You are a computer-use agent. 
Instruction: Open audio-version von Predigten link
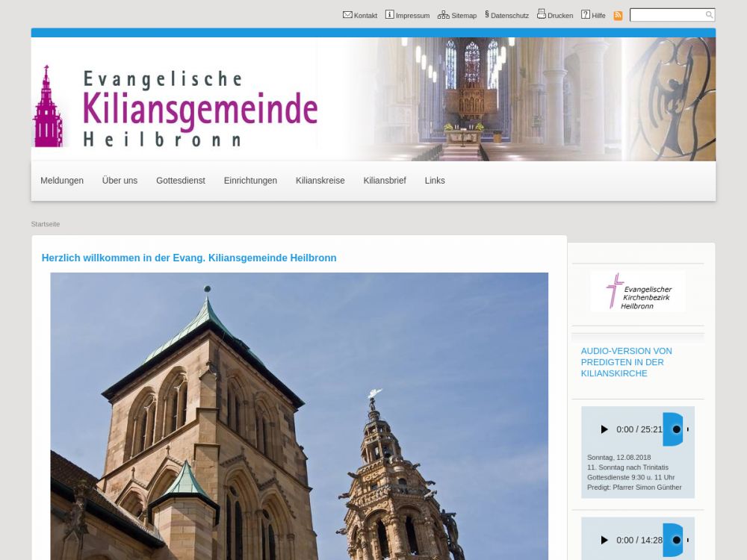tap(626, 362)
